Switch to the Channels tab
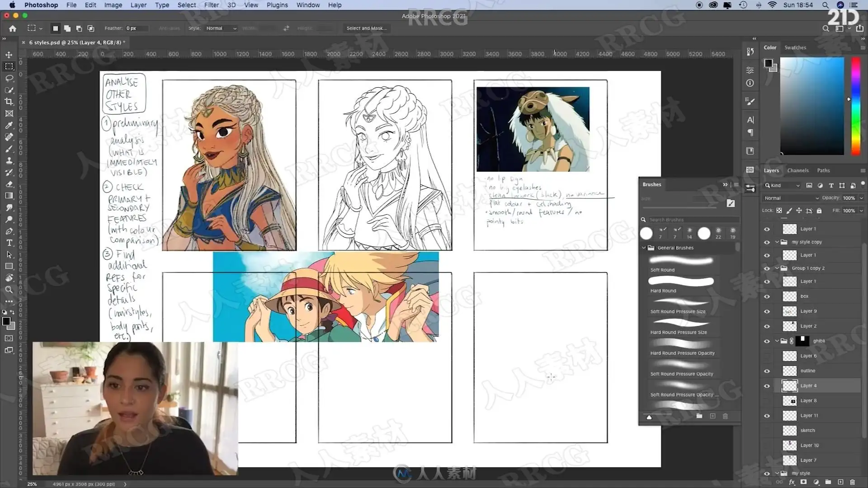 (797, 170)
